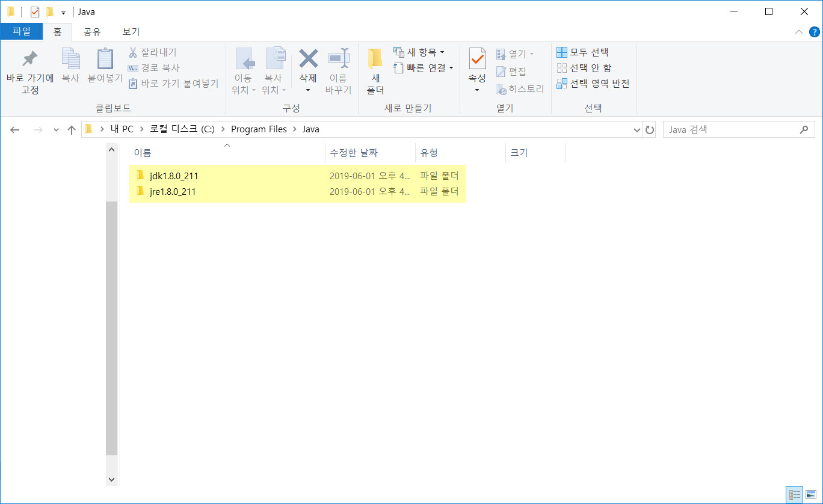Click Invert selection (선택 영역 반전)

click(593, 84)
